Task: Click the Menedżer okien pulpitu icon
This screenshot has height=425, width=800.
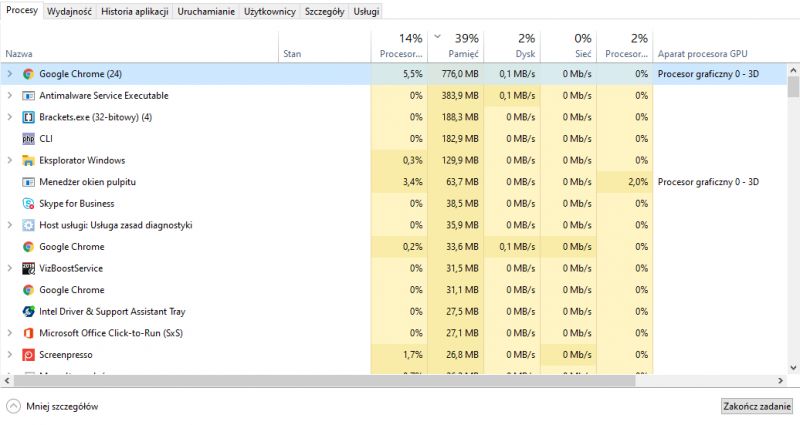Action: pos(28,182)
